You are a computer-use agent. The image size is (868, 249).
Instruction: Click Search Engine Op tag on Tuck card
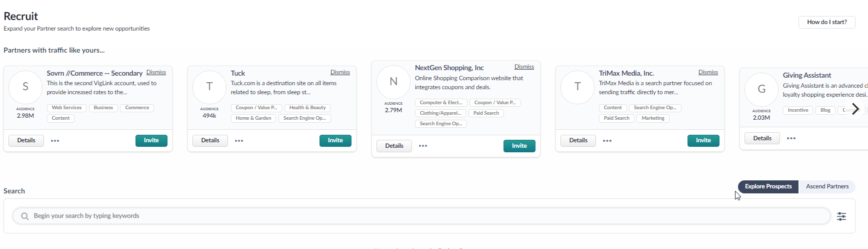pyautogui.click(x=304, y=118)
